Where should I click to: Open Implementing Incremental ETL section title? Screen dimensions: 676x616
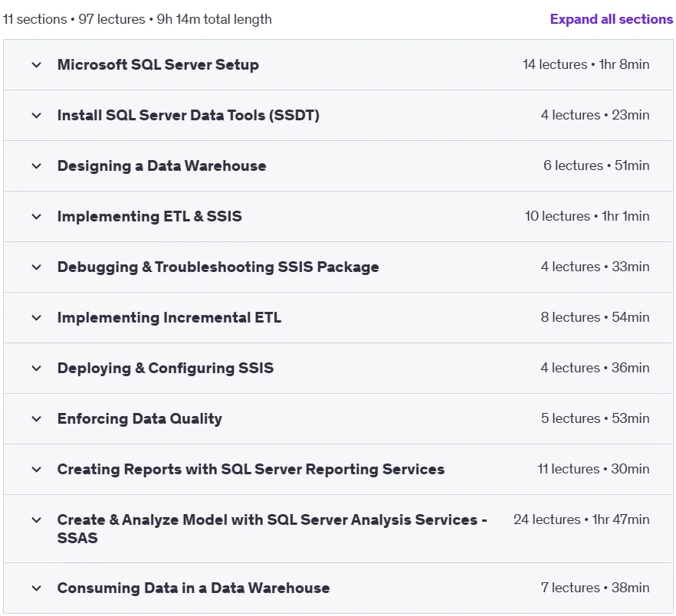(x=169, y=318)
